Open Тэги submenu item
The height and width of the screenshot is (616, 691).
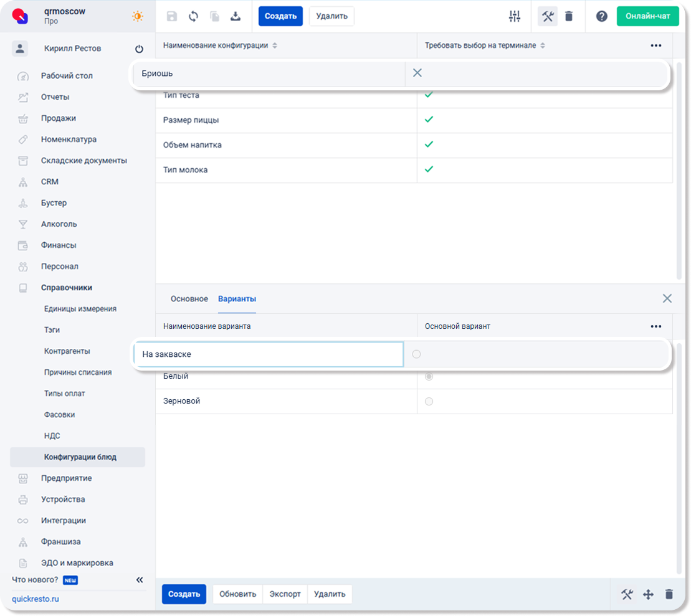pos(52,329)
